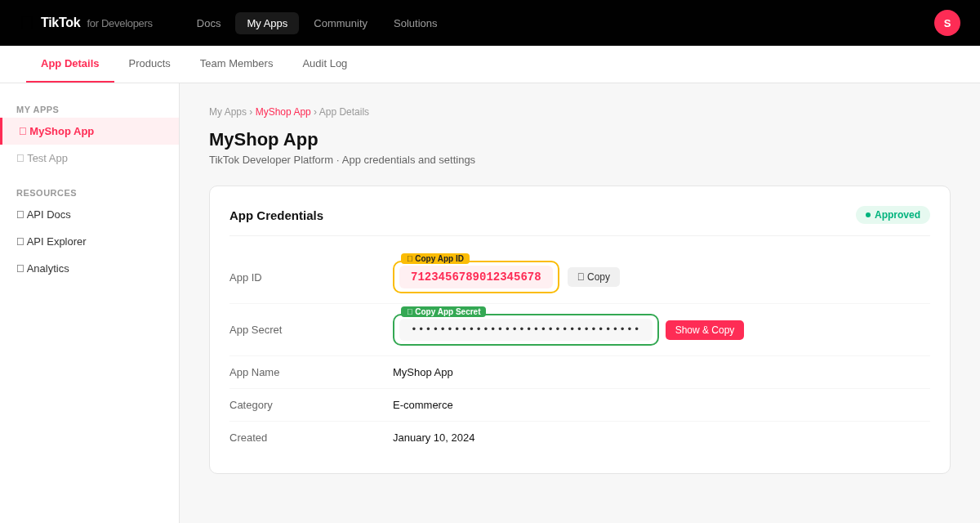The height and width of the screenshot is (523, 980).
Task: Click the App Details breadcrumb text
Action: [x=344, y=112]
